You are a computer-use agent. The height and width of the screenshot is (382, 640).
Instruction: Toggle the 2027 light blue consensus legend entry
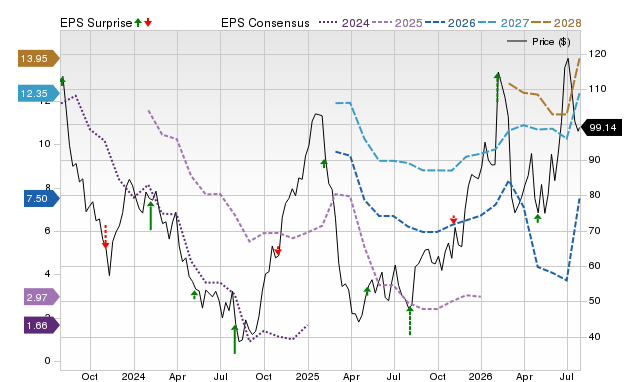503,23
